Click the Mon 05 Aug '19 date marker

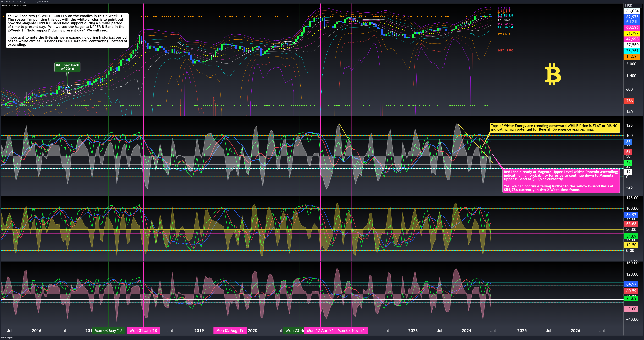tap(230, 331)
